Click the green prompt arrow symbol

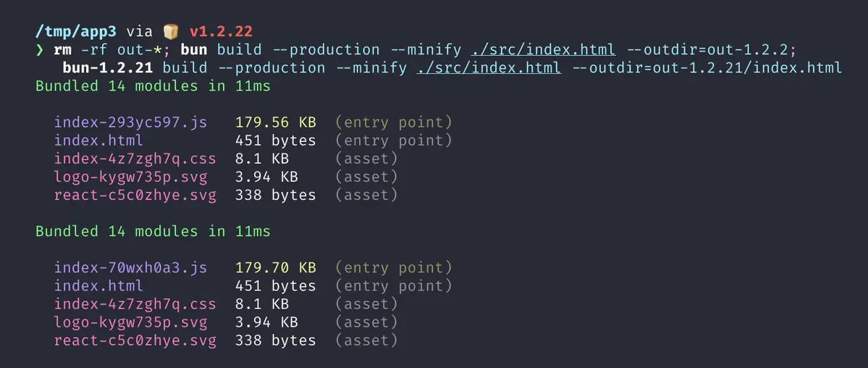39,50
